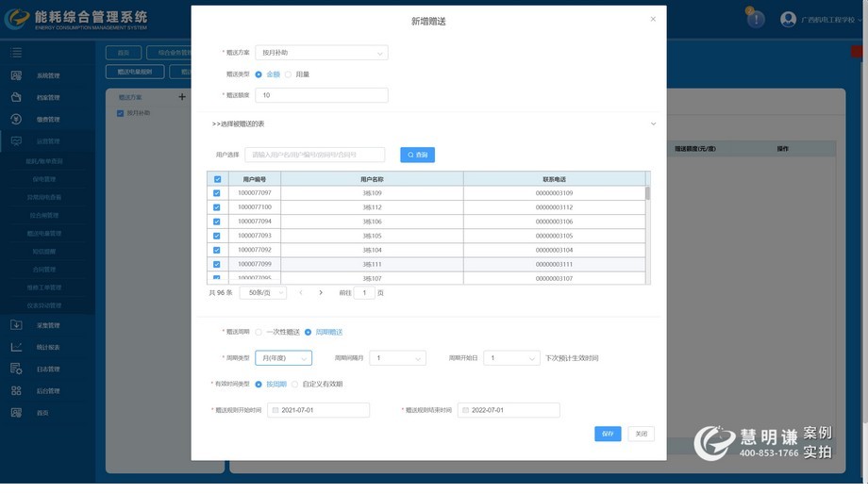
Task: Go to next page arrow in pagination
Action: pos(321,293)
